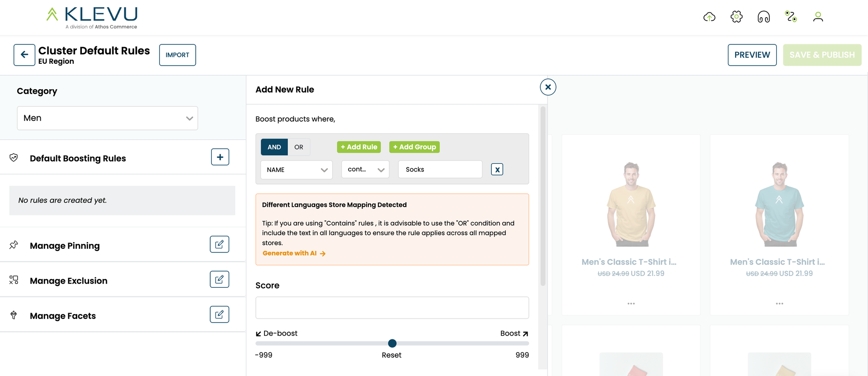
Task: Click the yellow T-shirt product image
Action: [631, 204]
